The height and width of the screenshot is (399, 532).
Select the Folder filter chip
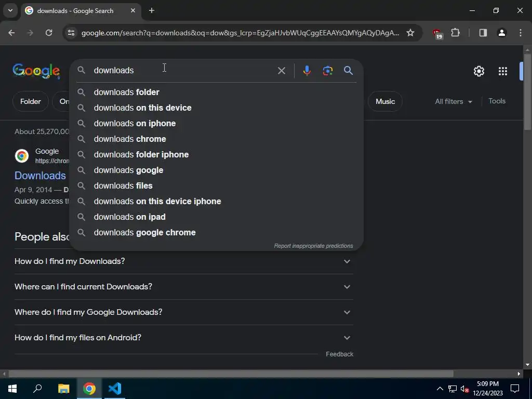31,101
